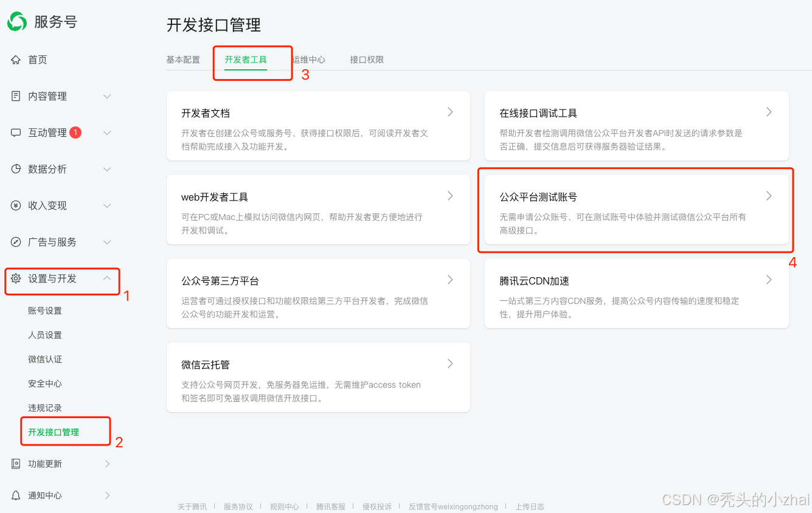The width and height of the screenshot is (812, 513).
Task: Collapse the 设置与开发 chevron
Action: [x=107, y=278]
